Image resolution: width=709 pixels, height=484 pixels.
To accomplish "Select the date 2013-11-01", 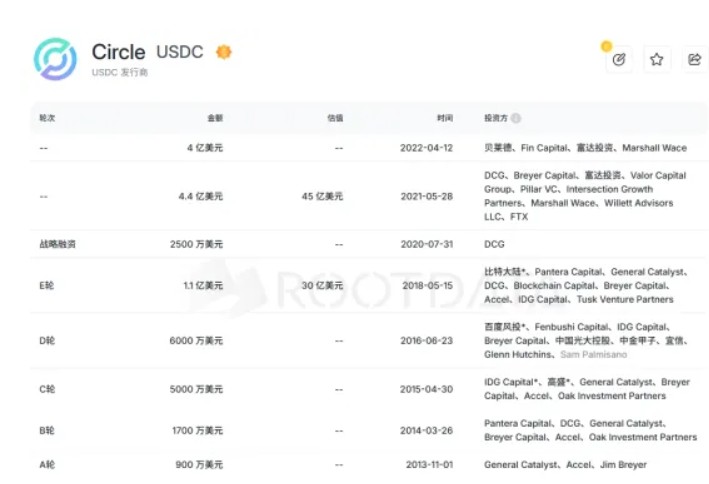I will coord(430,465).
